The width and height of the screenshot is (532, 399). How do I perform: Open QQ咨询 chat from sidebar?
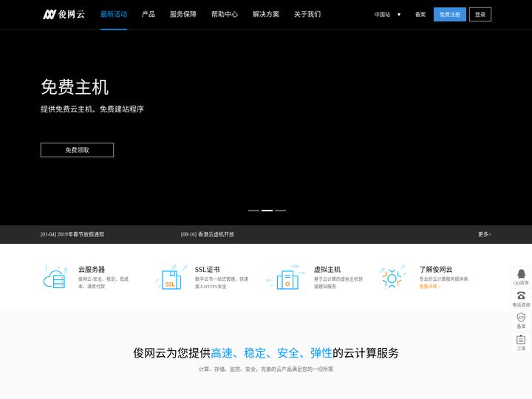click(x=521, y=277)
